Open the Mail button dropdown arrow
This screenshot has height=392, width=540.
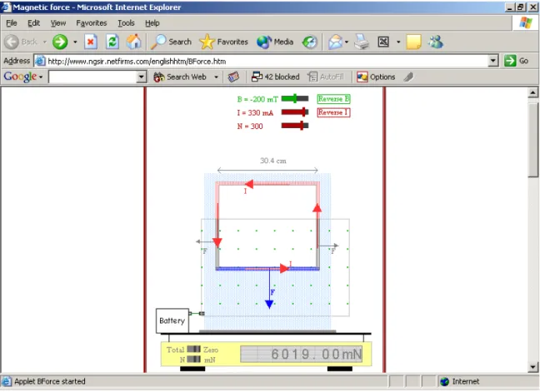[347, 42]
